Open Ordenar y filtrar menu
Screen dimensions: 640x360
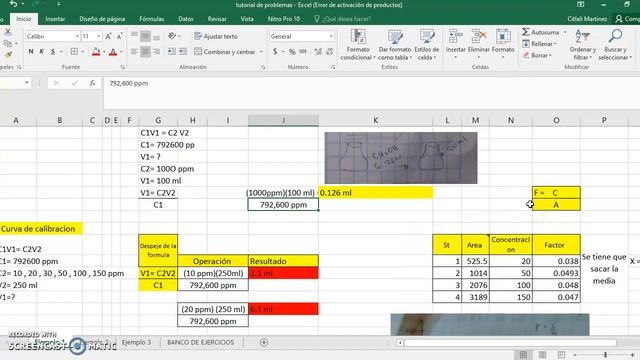pyautogui.click(x=582, y=45)
